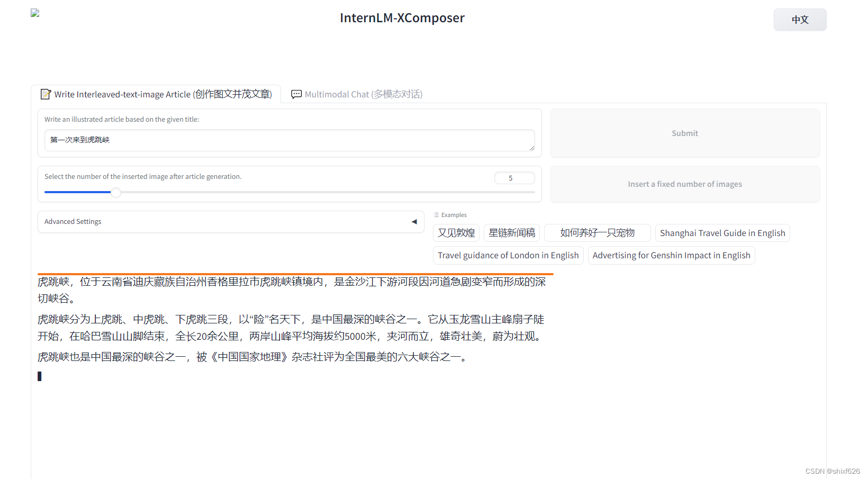Screen dimensions: 868x479
Task: Click the broken image placeholder in top-left corner
Action: (34, 12)
